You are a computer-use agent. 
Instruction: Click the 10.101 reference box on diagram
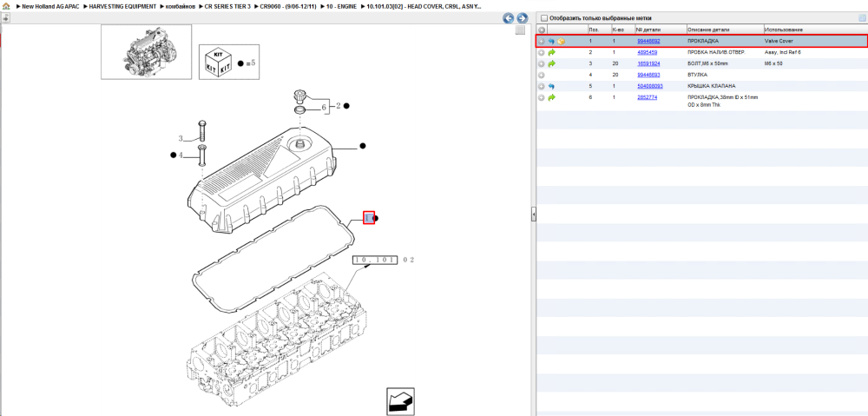pos(376,259)
